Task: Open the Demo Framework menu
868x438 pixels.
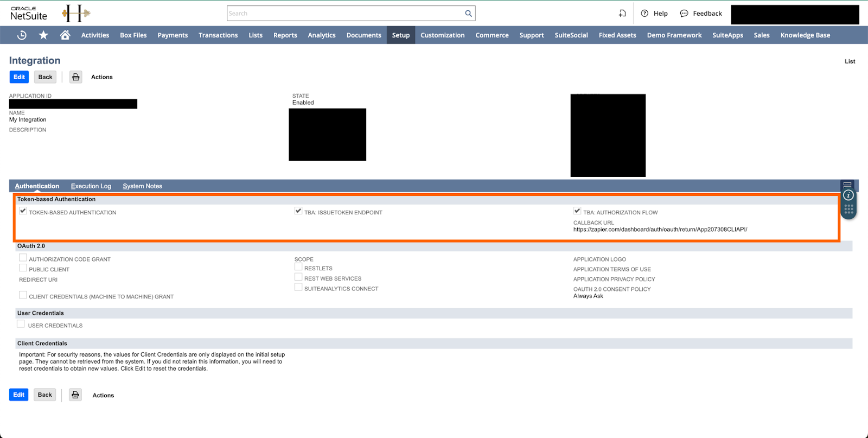Action: 674,35
